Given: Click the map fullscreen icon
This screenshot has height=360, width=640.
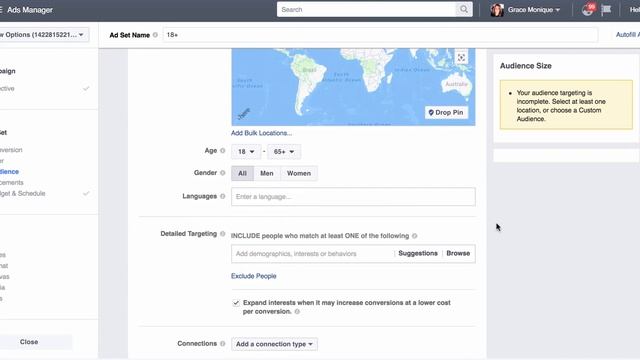Looking at the screenshot, I should click(461, 58).
